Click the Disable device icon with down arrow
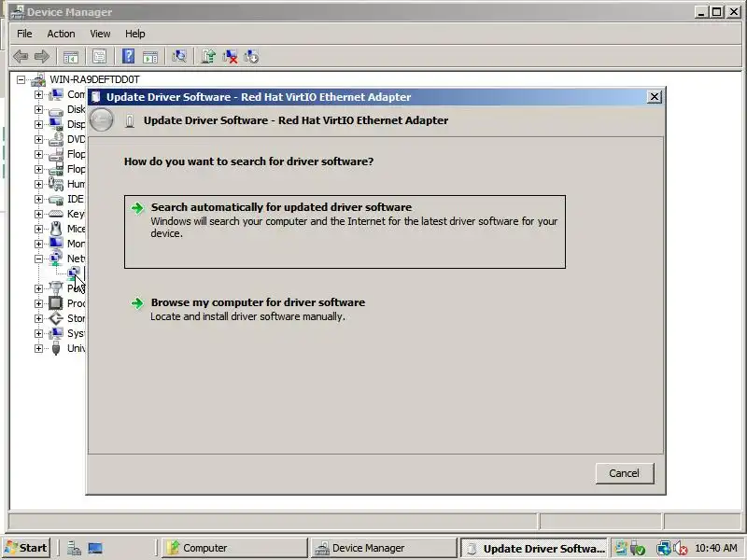Image resolution: width=747 pixels, height=560 pixels. (251, 57)
